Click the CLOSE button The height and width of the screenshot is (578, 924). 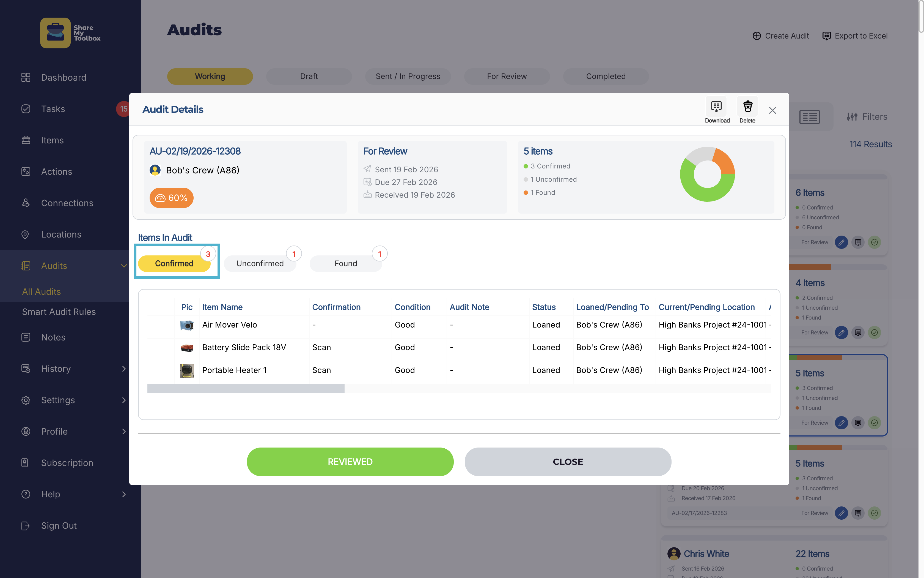click(x=568, y=461)
